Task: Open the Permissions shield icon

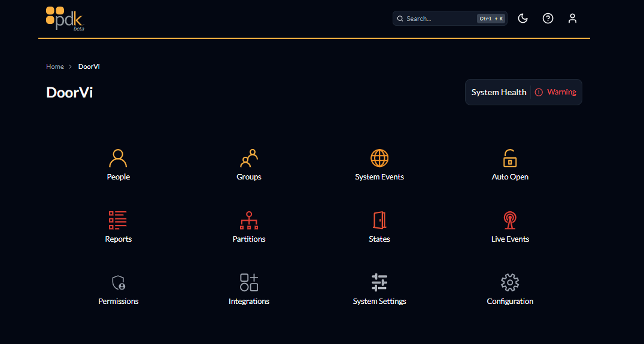Action: [119, 282]
